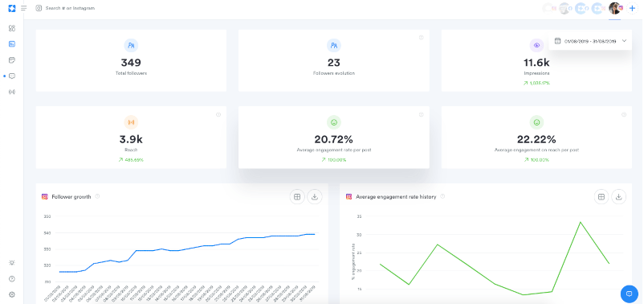The image size is (644, 304).
Task: Toggle the hamburger menu beside the logo
Action: point(24,8)
